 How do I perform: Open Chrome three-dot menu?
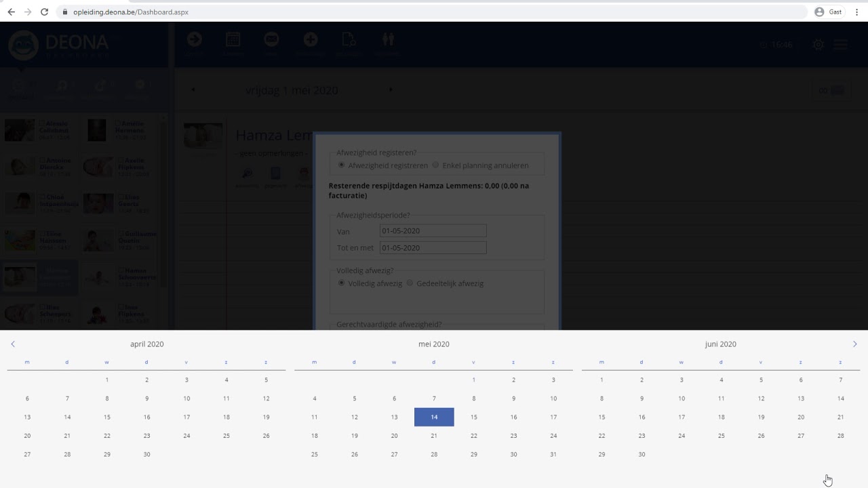857,12
